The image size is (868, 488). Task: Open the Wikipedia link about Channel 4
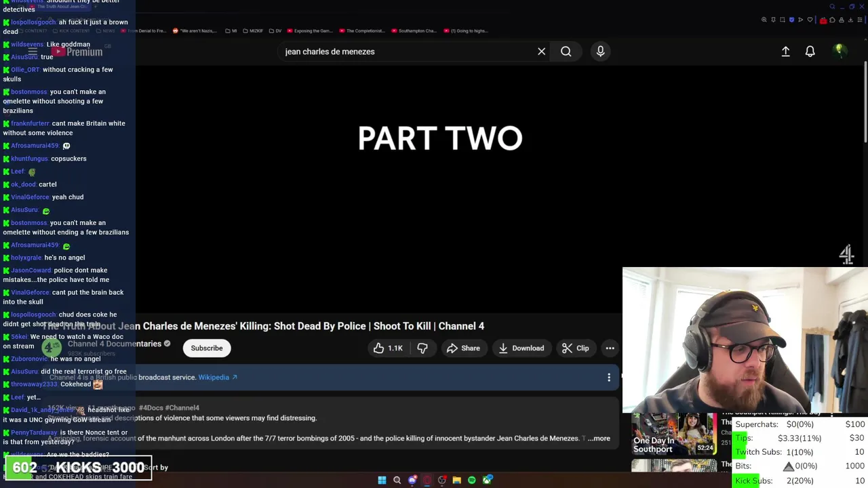point(218,378)
